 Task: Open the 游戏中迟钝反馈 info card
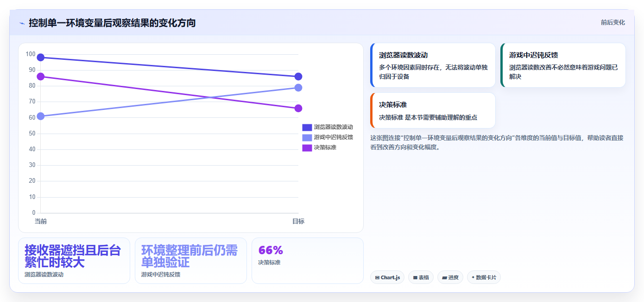tap(563, 65)
